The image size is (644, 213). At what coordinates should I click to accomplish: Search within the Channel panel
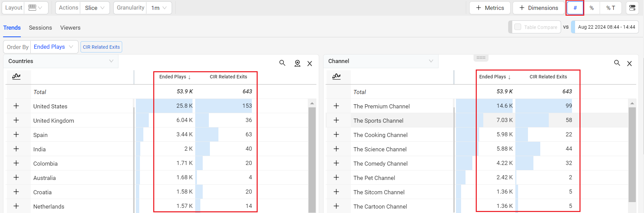click(617, 63)
